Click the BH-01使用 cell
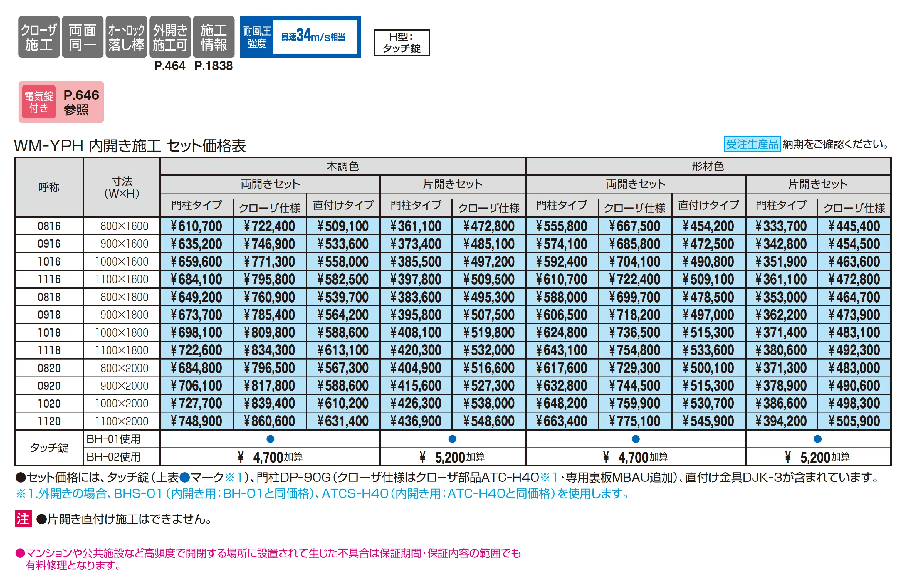 [x=122, y=439]
